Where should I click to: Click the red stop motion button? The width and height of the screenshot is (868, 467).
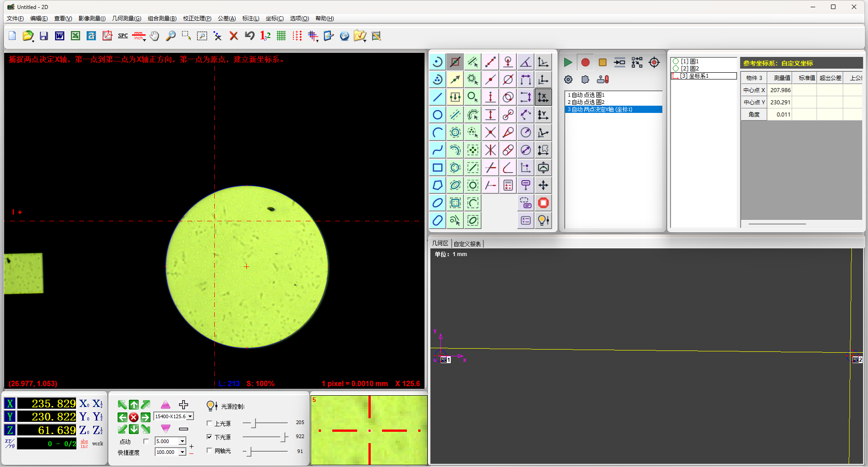point(133,417)
